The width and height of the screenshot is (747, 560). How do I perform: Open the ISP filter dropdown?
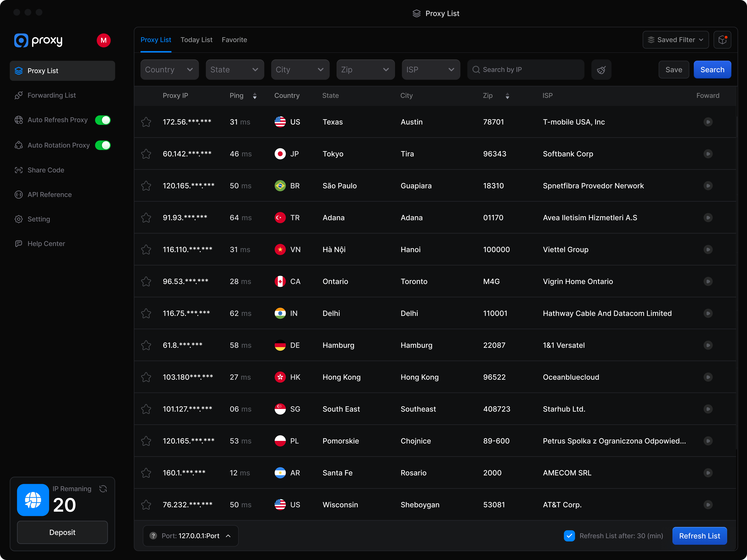[431, 70]
